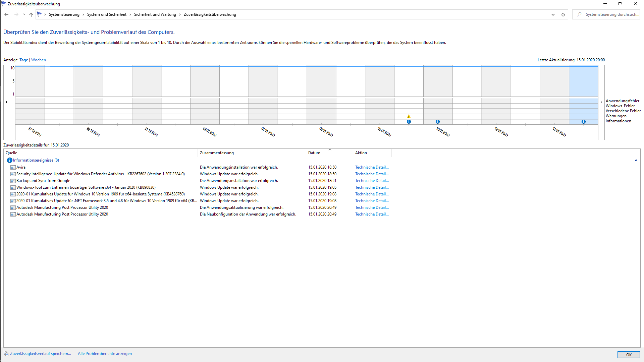Open Technische Details for the KB4528760 update
This screenshot has width=644, height=362.
click(x=372, y=194)
